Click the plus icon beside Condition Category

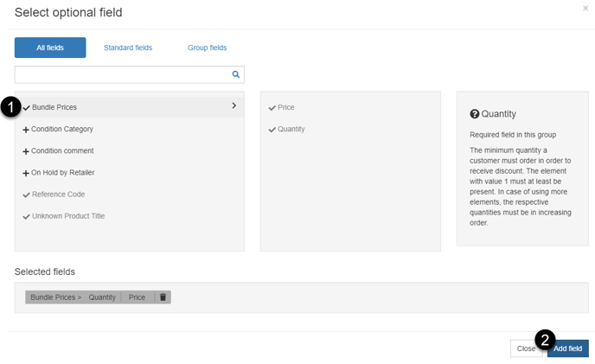point(26,130)
